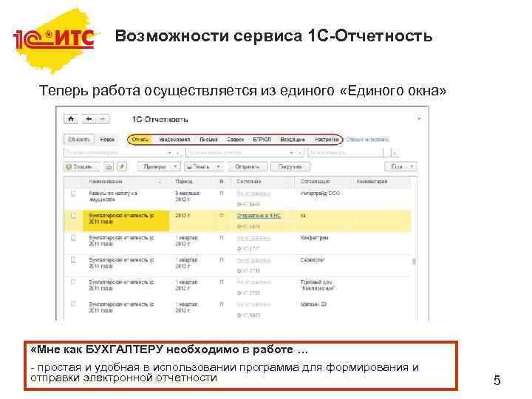Click the Создать button
The width and height of the screenshot is (532, 399).
(82, 166)
